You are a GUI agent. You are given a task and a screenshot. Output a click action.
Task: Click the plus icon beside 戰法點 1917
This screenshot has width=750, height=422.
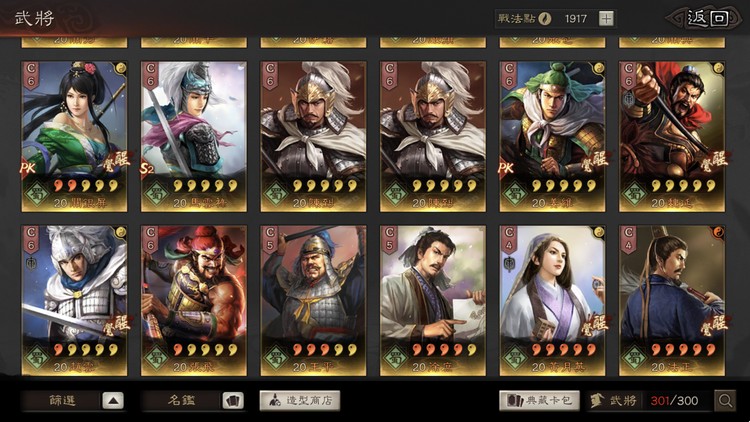[x=606, y=19]
